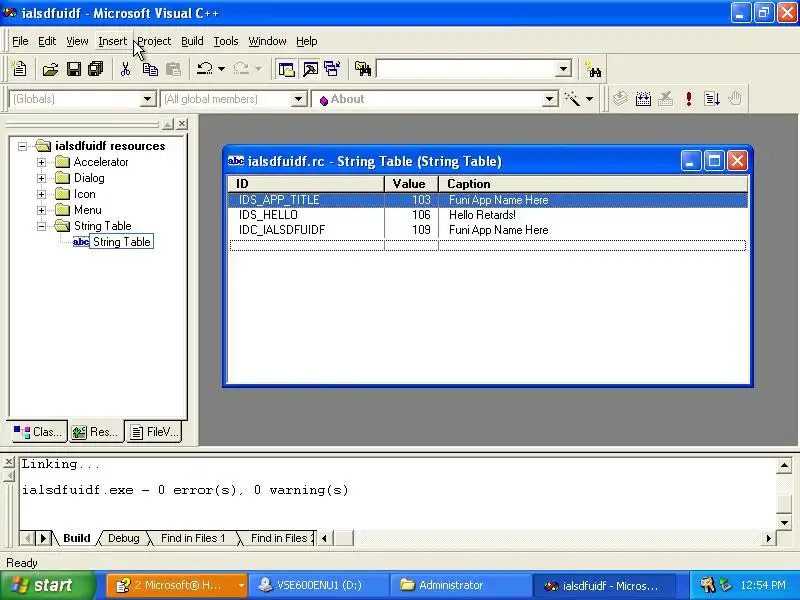Click the Open file icon
Image resolution: width=800 pixels, height=600 pixels.
pos(50,69)
